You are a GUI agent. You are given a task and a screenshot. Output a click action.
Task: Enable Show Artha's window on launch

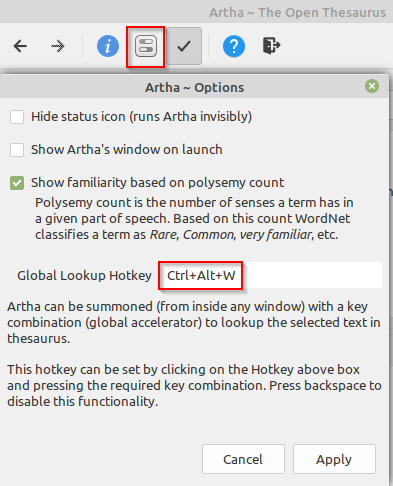pyautogui.click(x=17, y=150)
